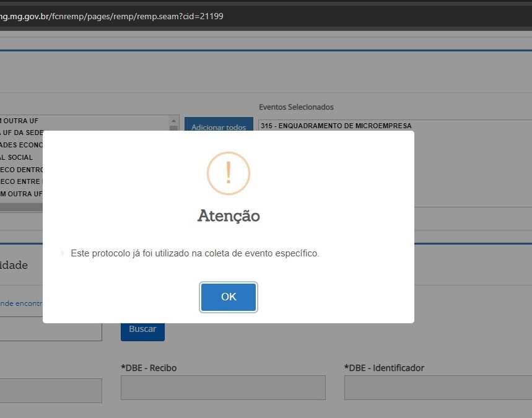This screenshot has height=418, width=532.
Task: Select the ECO DENTRO list row
Action: pyautogui.click(x=22, y=169)
